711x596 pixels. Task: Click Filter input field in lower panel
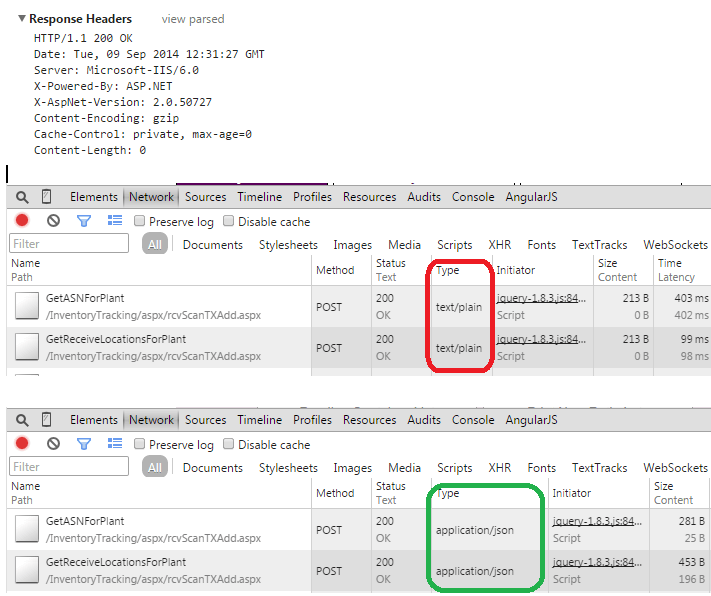coord(69,466)
